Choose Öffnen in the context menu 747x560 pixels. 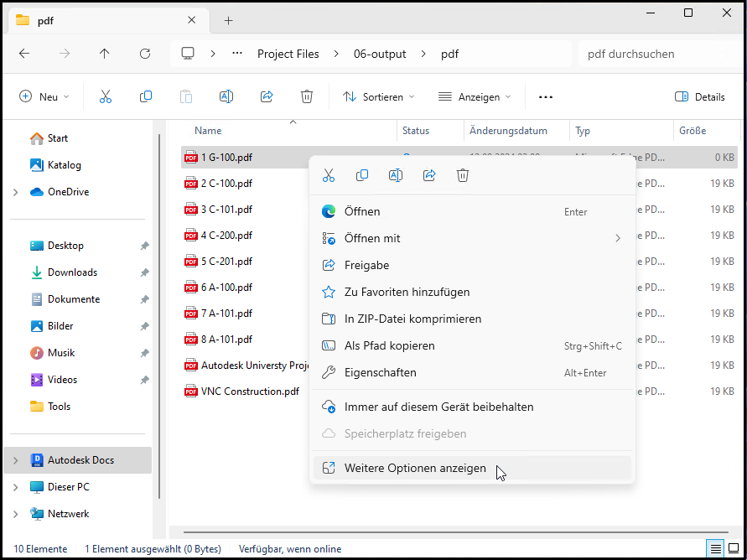pos(472,211)
